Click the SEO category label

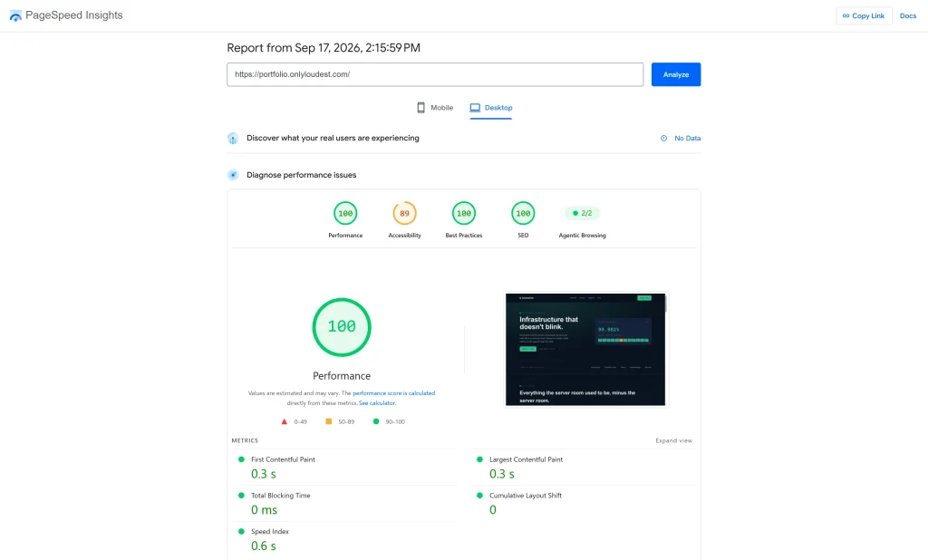coord(523,236)
